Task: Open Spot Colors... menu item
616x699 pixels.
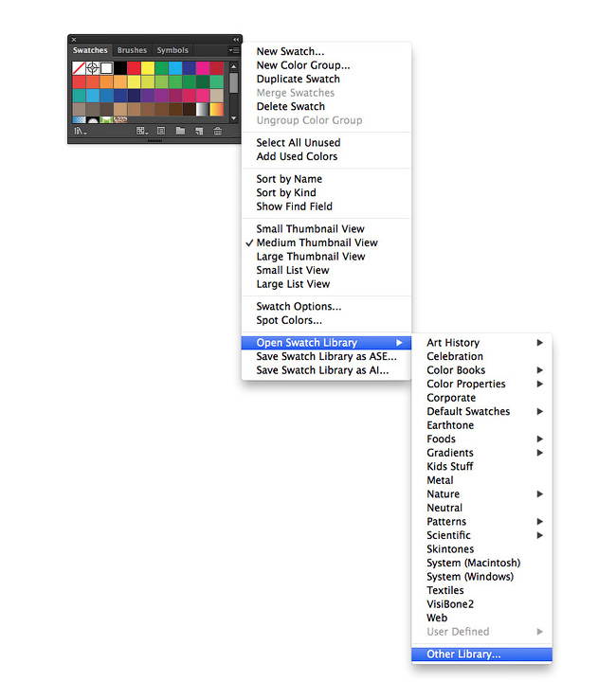Action: (x=326, y=320)
